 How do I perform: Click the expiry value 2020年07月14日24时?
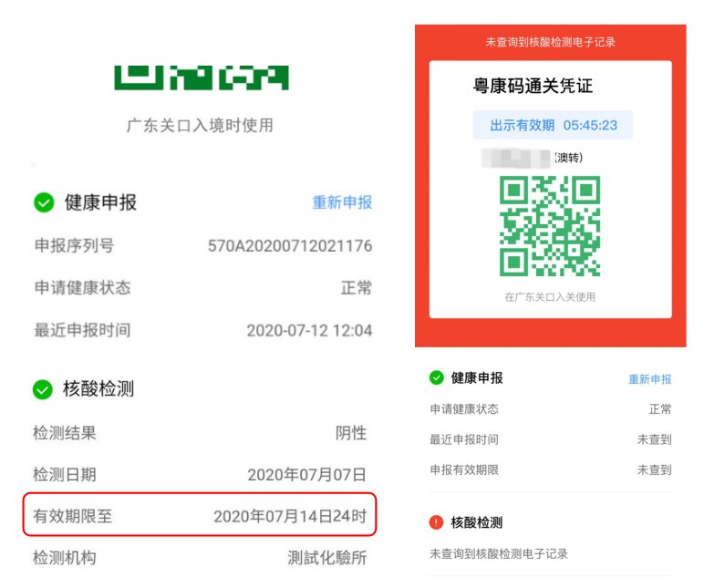point(290,516)
